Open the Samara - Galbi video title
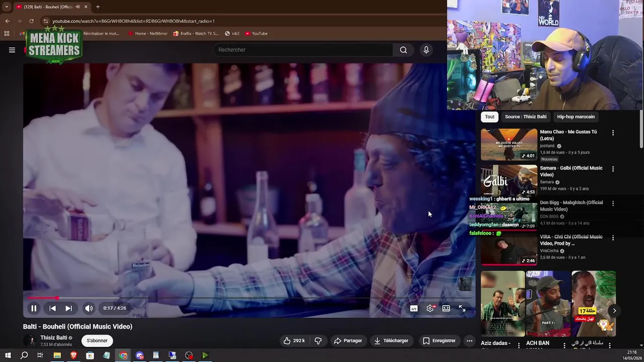This screenshot has width=644, height=362. 571,171
